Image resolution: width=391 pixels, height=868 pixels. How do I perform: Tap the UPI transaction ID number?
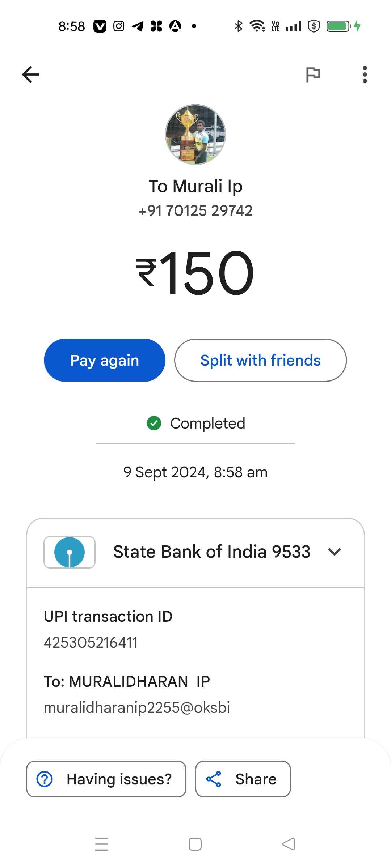coord(91,643)
